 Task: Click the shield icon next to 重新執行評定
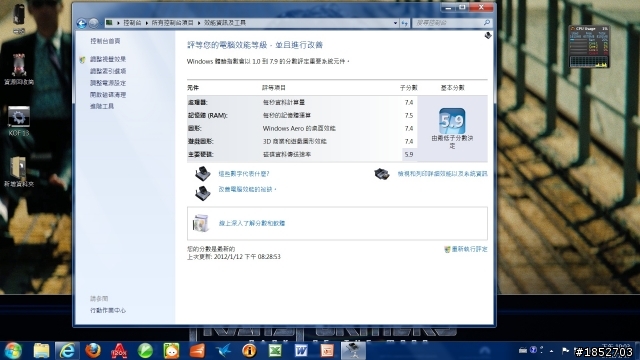point(447,249)
